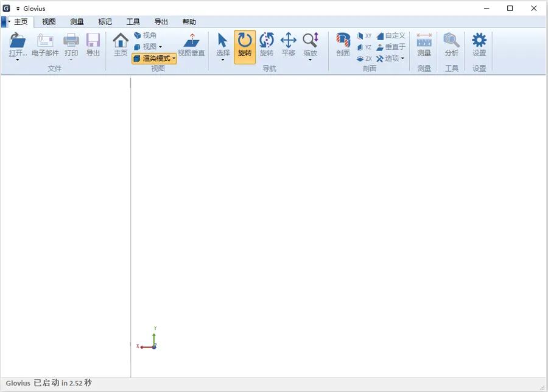Switch to the Tools (工具) ribbon tab
Screen dimensions: 548x392
133,22
